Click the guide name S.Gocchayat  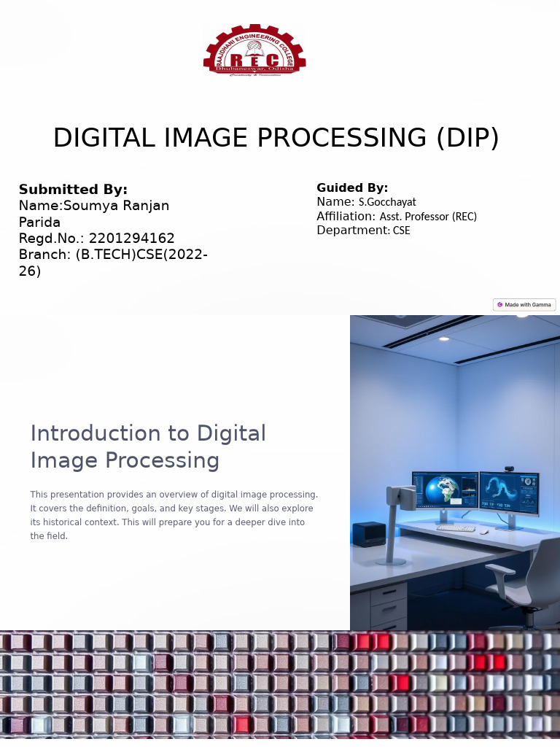click(x=387, y=202)
